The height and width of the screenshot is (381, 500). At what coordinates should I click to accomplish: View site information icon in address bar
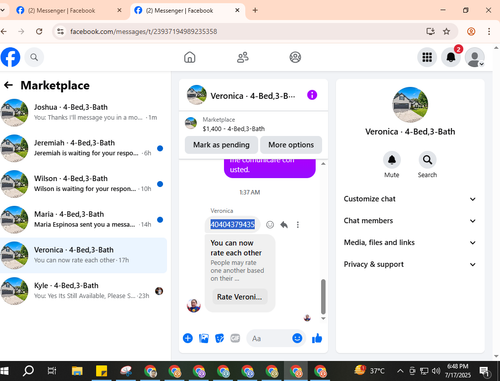60,31
